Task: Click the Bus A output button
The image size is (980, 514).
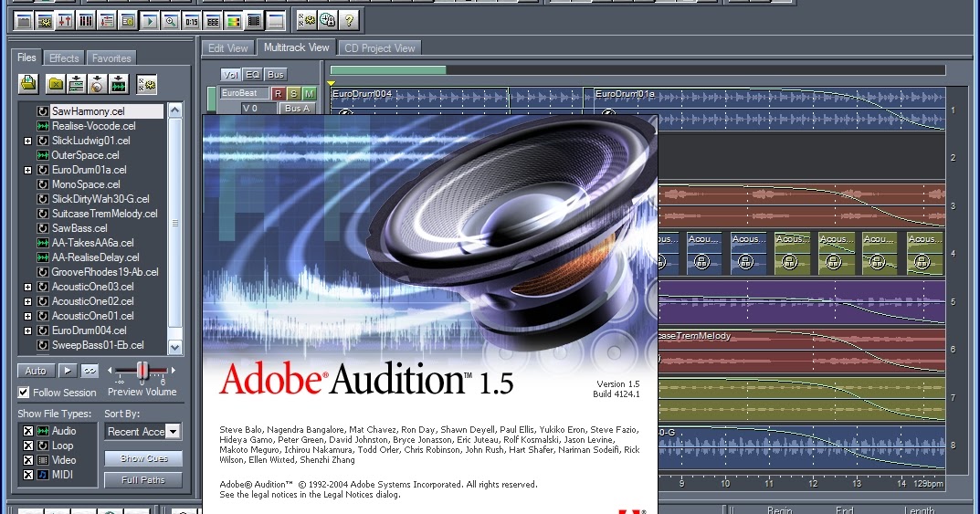Action: point(298,108)
